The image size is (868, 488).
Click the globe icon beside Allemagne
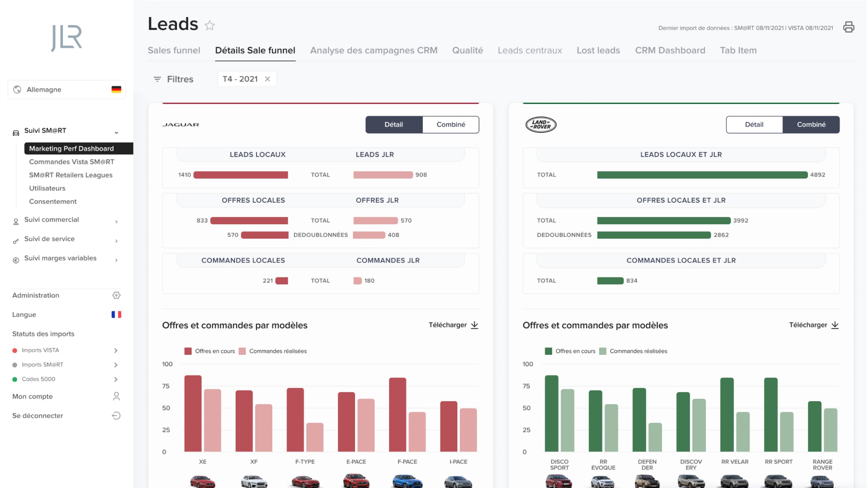(17, 89)
